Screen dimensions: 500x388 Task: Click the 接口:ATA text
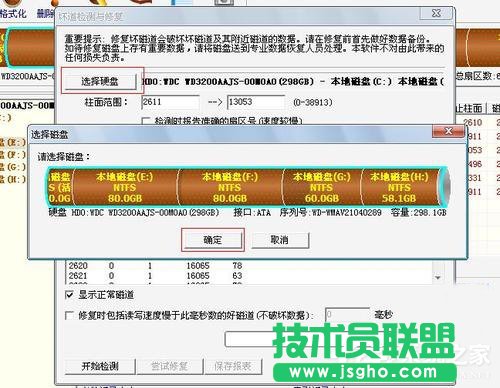252,212
